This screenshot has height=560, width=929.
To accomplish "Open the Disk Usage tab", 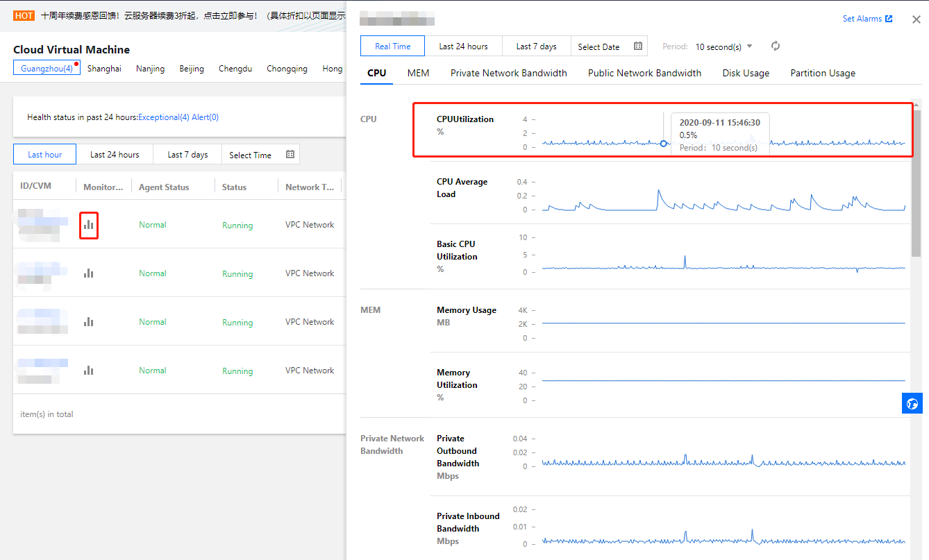I will tap(746, 73).
